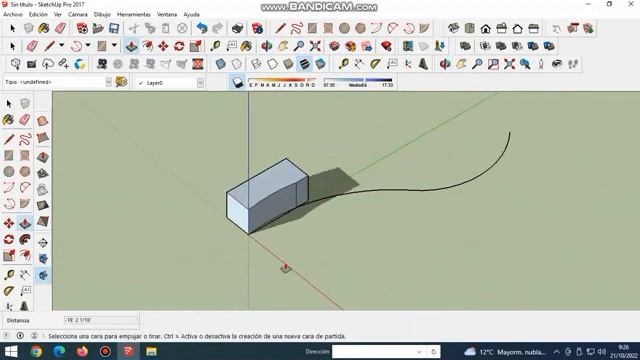The width and height of the screenshot is (640, 360).
Task: Open the Line tool dropdown arrow
Action: (62, 46)
